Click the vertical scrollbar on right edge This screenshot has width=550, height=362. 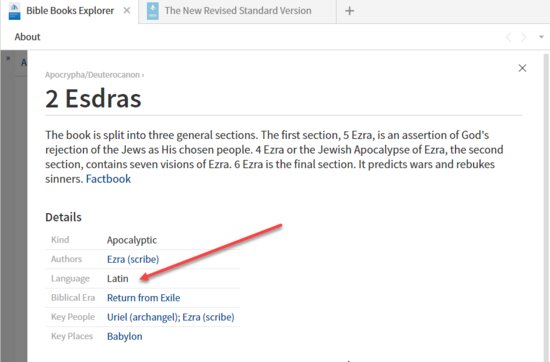point(546,207)
